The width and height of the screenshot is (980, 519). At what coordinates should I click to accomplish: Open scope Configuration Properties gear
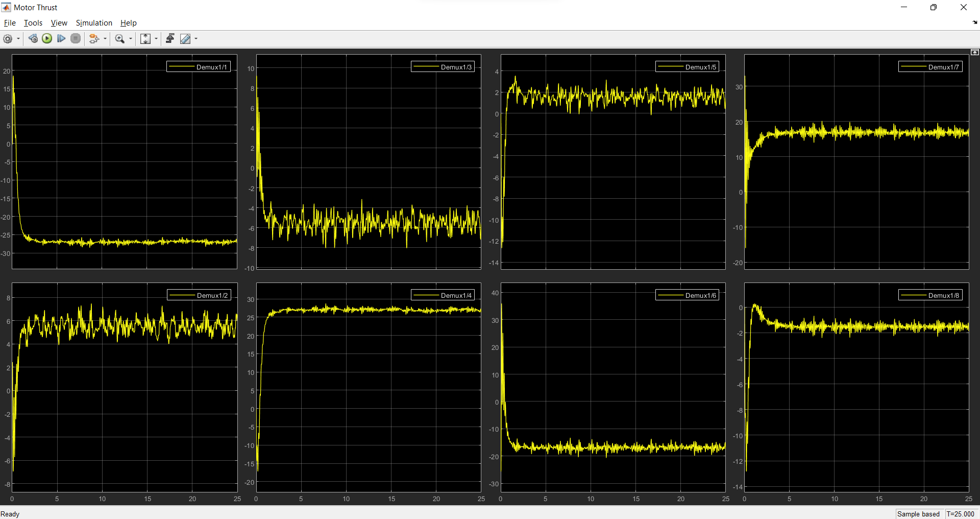pos(8,39)
